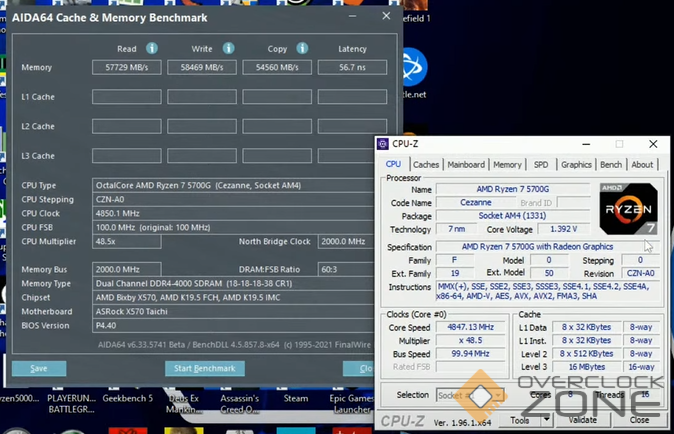Go to the SPD tab
Viewport: 674px width, 434px height.
coord(541,165)
